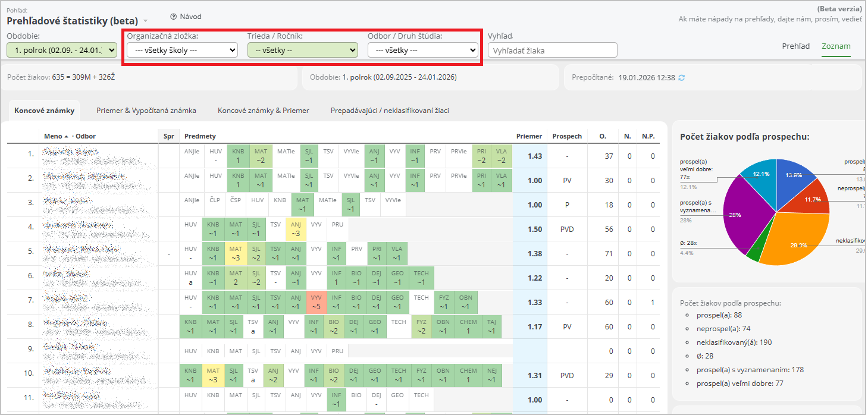Click the Odbor column header
This screenshot has width=868, height=415.
click(x=86, y=137)
